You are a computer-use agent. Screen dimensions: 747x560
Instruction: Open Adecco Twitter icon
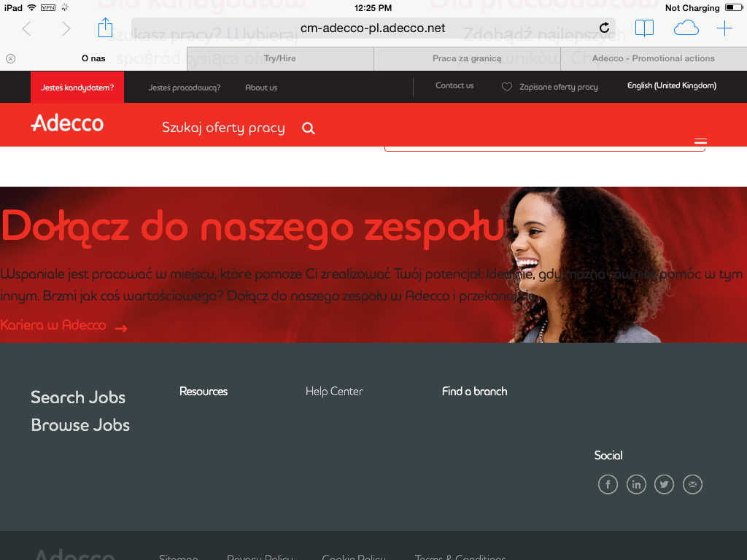pos(664,485)
